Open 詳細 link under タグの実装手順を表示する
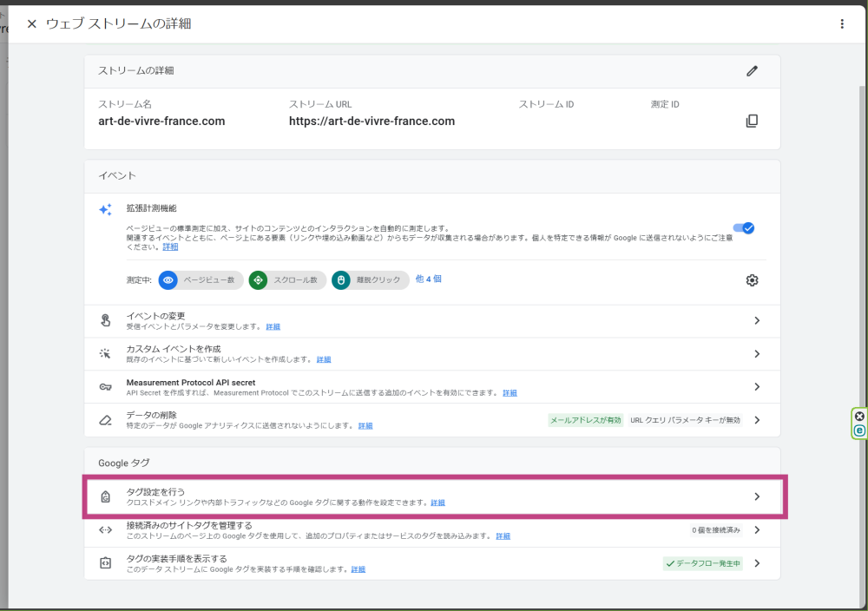 click(358, 569)
